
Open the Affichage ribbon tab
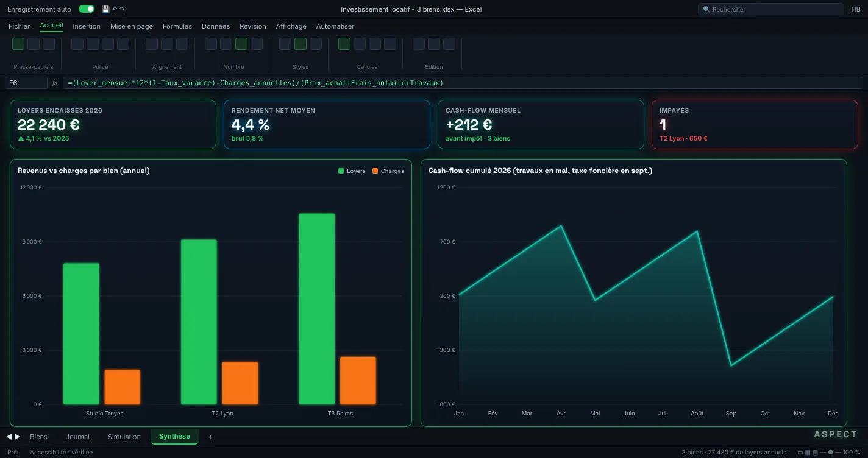(291, 26)
